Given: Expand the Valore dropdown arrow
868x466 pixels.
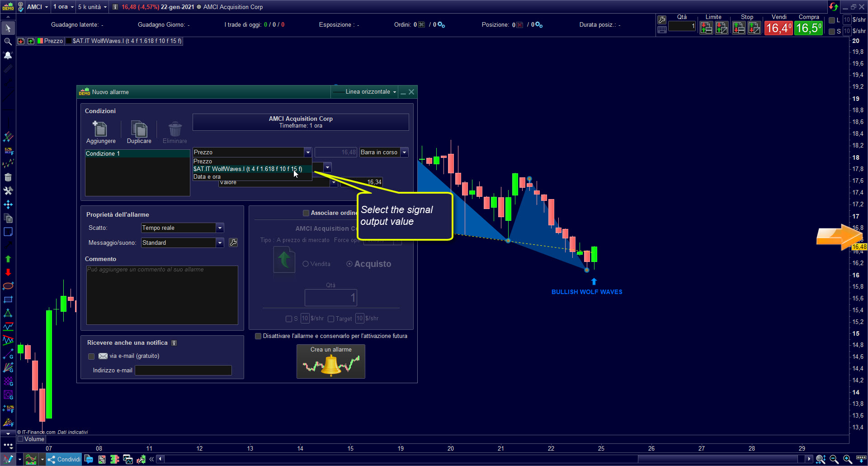Looking at the screenshot, I should point(334,182).
